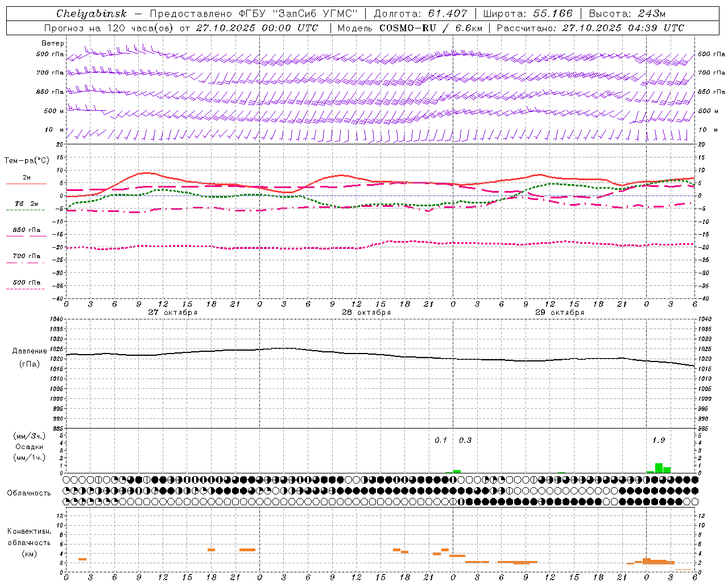This screenshot has width=728, height=582.
Task: Select the "Долгота: 61.407" header text
Action: (420, 14)
